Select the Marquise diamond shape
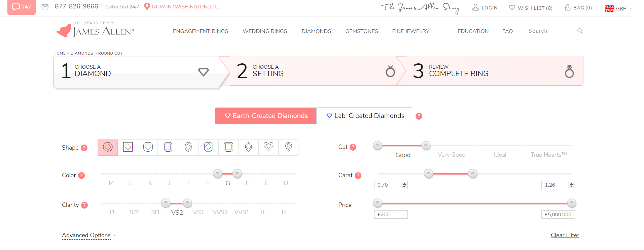644x250 pixels. tap(248, 147)
